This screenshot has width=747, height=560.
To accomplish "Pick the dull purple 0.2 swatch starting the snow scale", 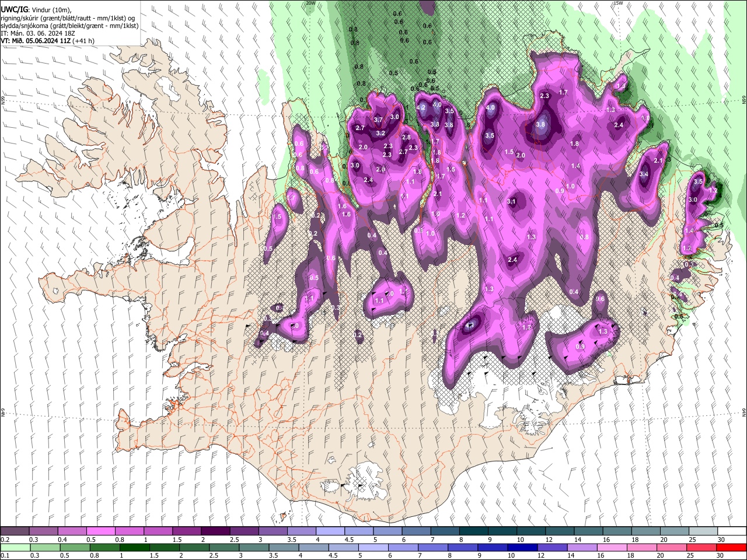I will pos(15,531).
